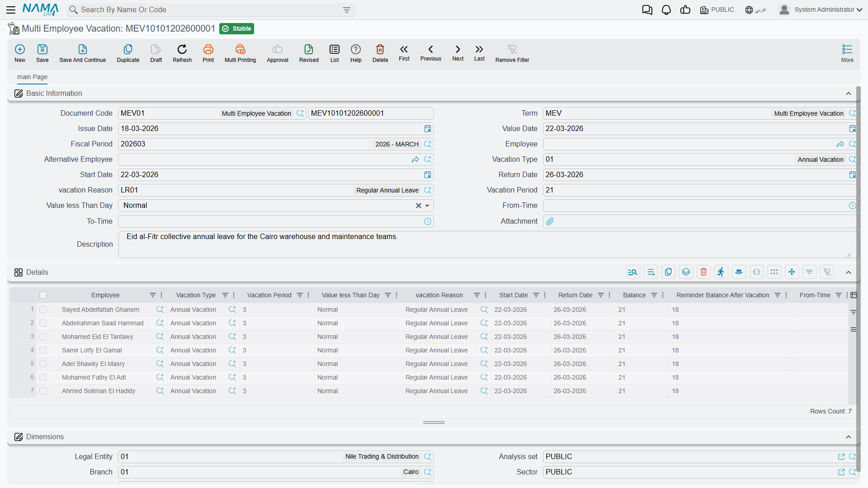Click Save And Continue
The image size is (868, 488).
[82, 53]
